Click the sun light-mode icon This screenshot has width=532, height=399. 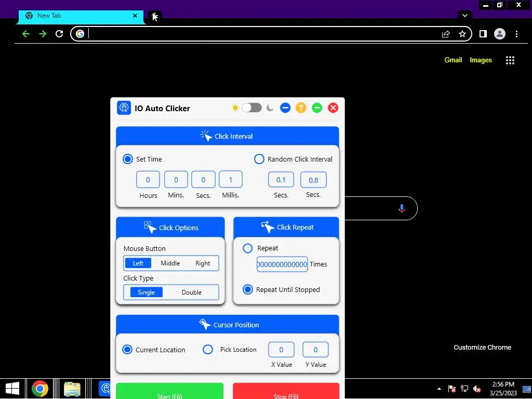click(235, 108)
